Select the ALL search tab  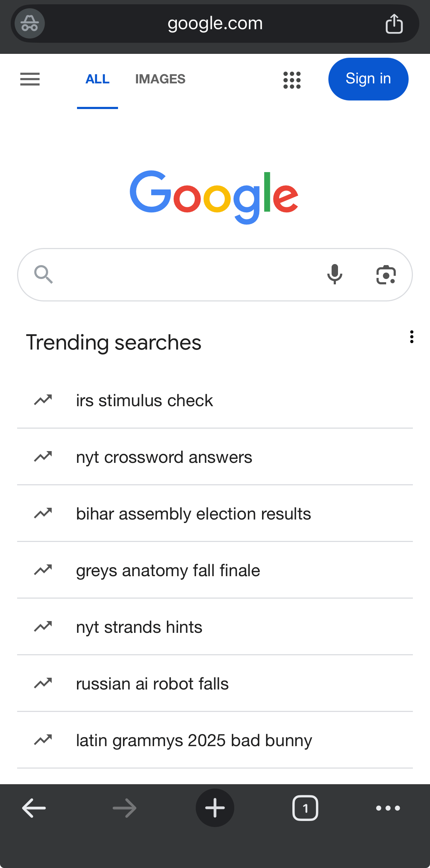(97, 79)
